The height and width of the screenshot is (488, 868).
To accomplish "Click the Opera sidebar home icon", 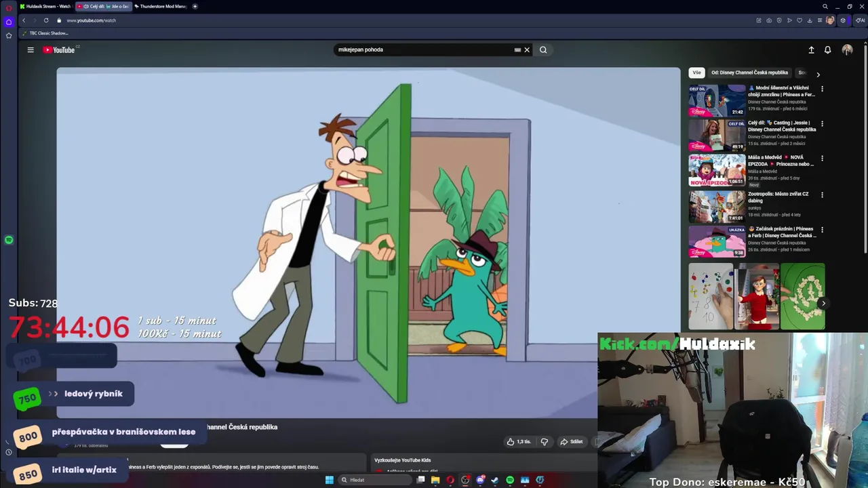I will (x=9, y=22).
